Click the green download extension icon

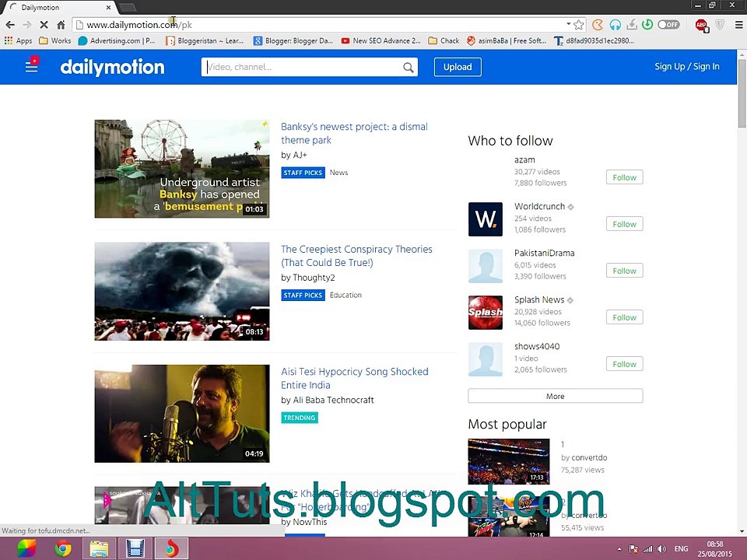click(647, 24)
